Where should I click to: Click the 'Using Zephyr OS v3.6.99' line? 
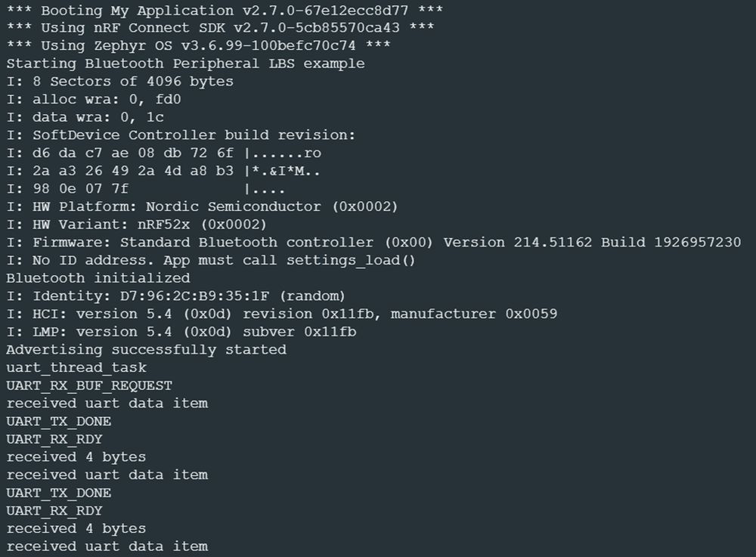pyautogui.click(x=198, y=46)
